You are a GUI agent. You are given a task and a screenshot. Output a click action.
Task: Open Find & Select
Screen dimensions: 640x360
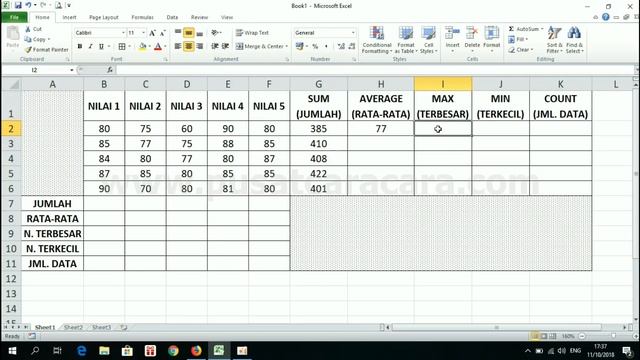[574, 40]
